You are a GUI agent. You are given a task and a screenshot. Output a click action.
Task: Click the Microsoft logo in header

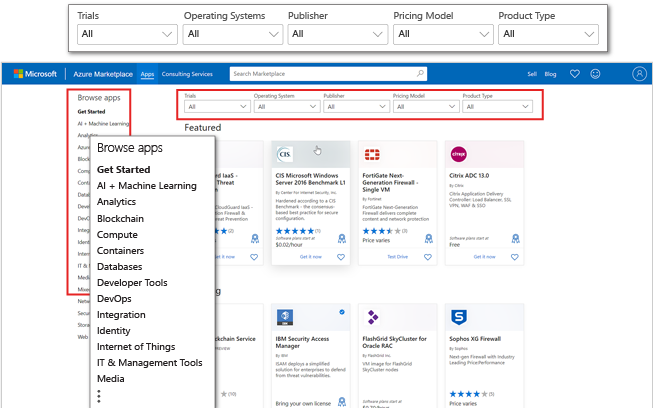[x=35, y=74]
